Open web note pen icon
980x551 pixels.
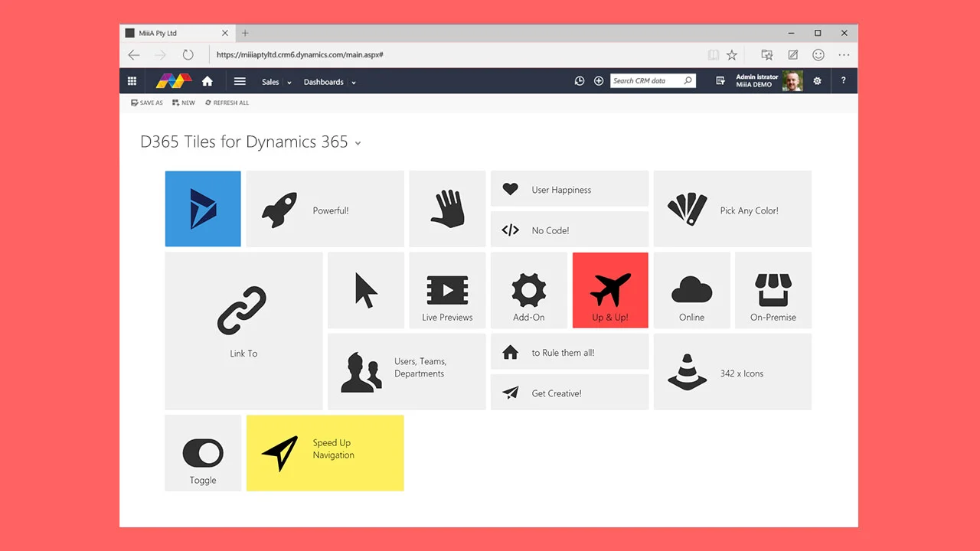(x=793, y=55)
